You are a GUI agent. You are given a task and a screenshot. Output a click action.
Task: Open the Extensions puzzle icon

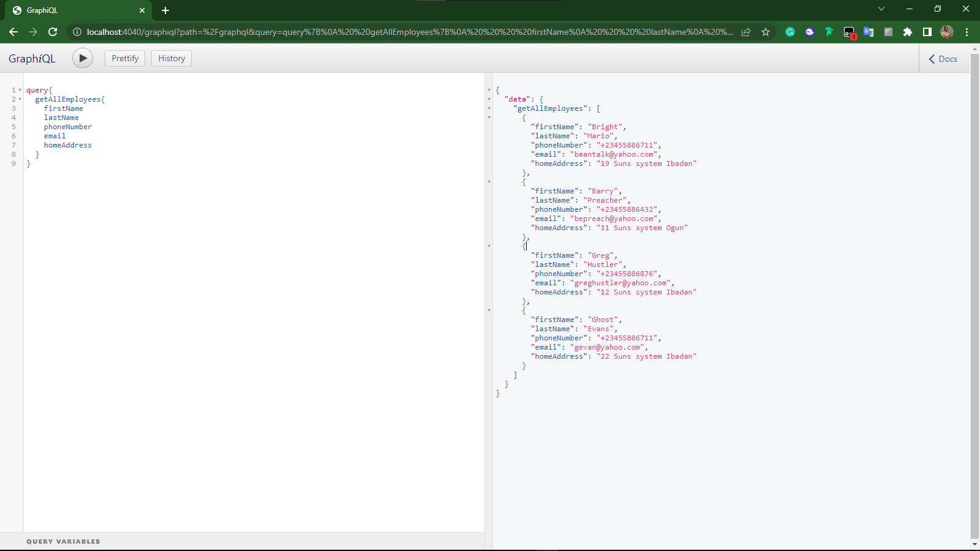coord(908,32)
